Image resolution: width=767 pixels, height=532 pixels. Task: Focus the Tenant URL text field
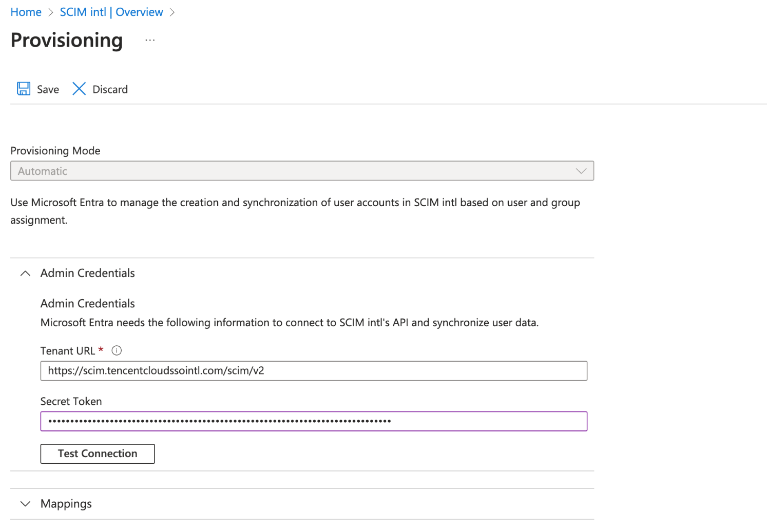click(x=313, y=371)
